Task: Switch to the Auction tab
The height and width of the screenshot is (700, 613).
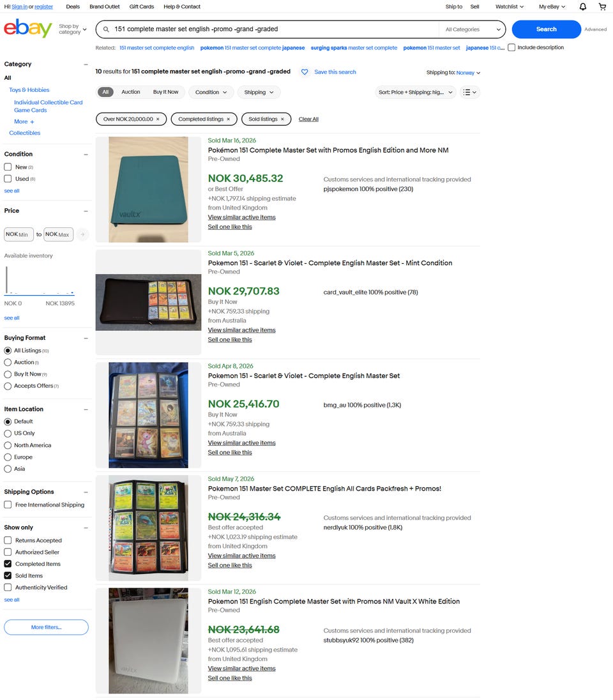Action: pos(131,92)
